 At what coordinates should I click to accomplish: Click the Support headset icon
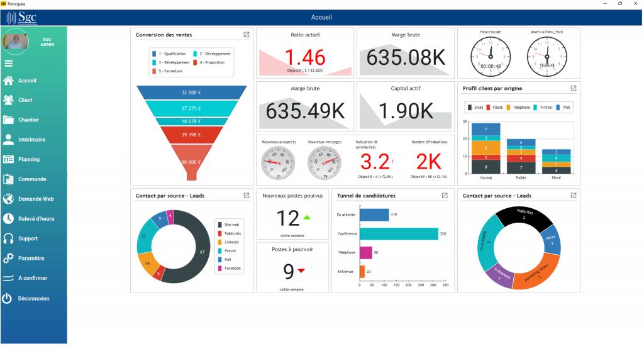pos(8,238)
